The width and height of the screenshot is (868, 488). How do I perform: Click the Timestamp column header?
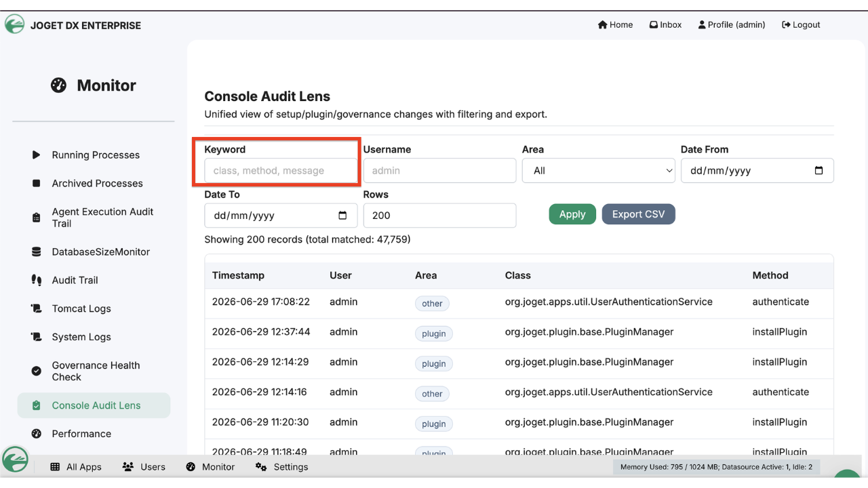238,276
